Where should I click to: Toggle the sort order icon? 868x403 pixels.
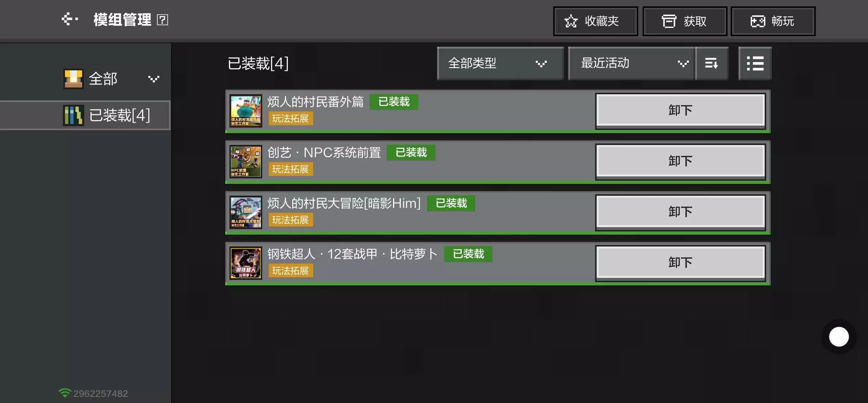[712, 63]
